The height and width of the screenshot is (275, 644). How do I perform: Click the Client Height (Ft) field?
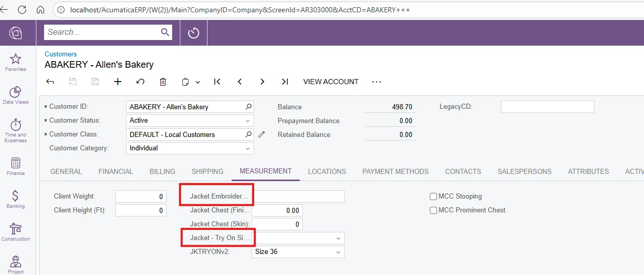tap(141, 210)
